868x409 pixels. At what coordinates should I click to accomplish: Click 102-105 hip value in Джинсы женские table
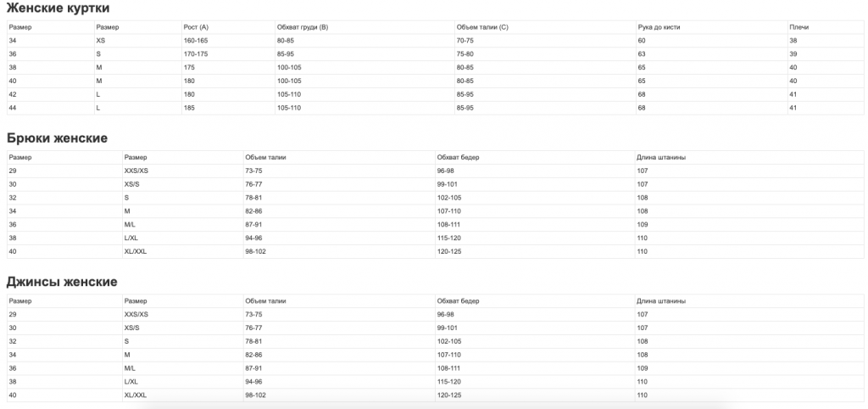point(449,341)
